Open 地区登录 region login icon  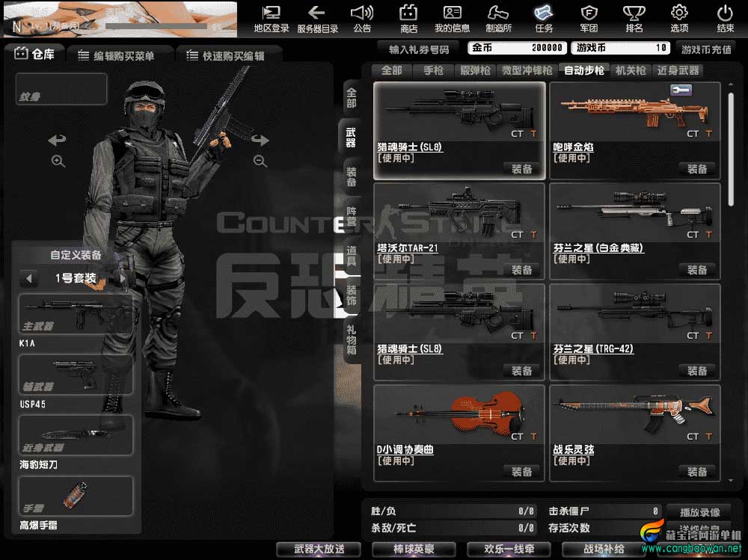pyautogui.click(x=271, y=19)
